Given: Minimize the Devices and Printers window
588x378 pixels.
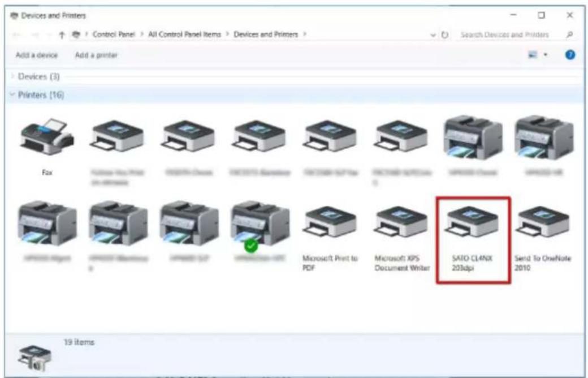Looking at the screenshot, I should point(514,15).
